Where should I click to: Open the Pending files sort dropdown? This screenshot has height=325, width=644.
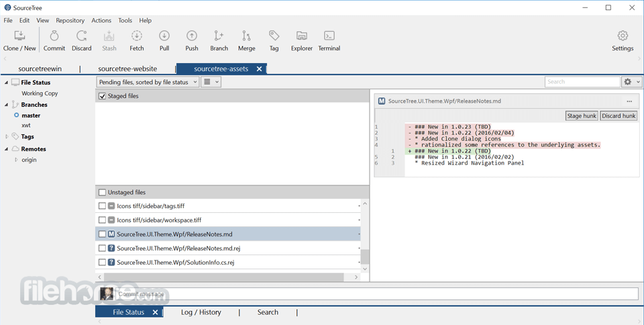coord(148,82)
